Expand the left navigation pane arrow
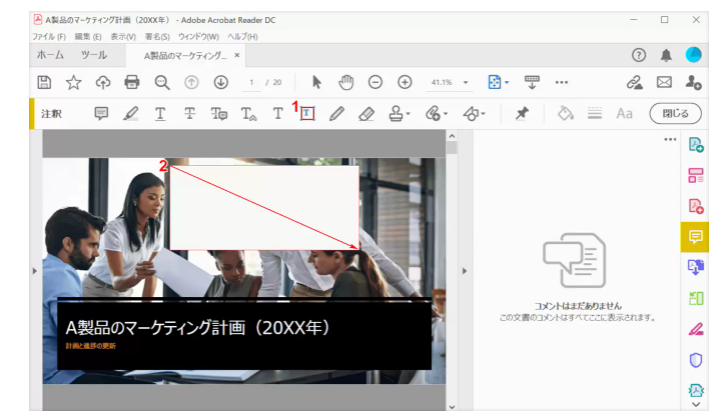Image resolution: width=726 pixels, height=418 pixels. tap(35, 270)
